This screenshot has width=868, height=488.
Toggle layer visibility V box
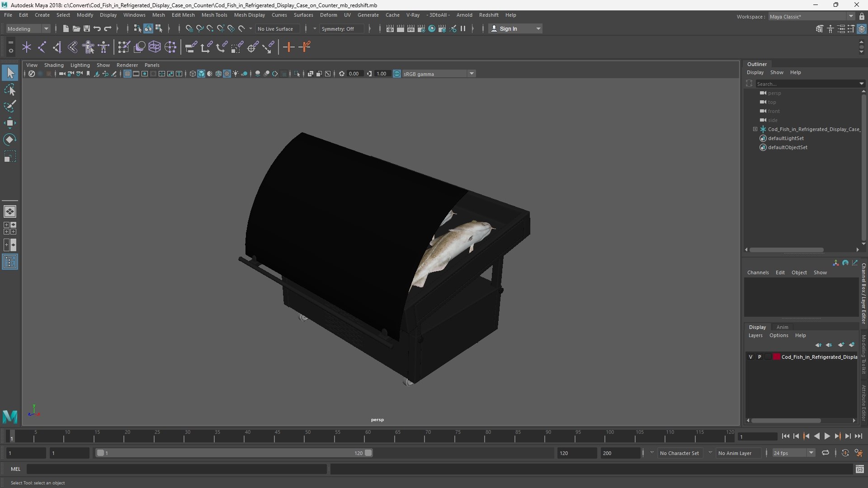pos(751,357)
